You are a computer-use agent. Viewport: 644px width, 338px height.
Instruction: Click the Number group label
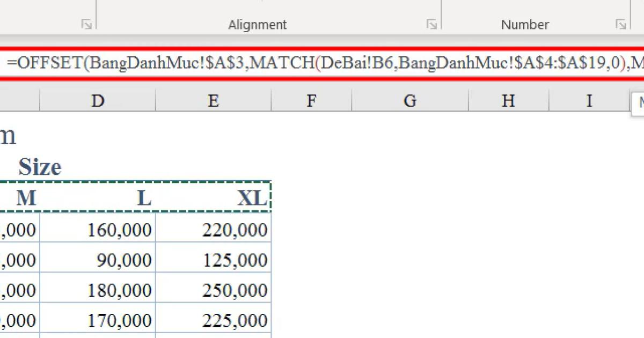[525, 24]
